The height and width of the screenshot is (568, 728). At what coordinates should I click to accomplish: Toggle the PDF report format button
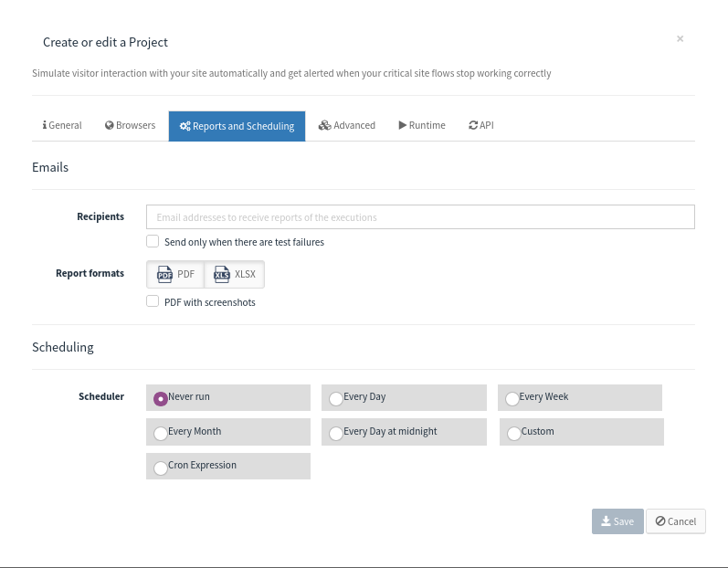click(175, 274)
